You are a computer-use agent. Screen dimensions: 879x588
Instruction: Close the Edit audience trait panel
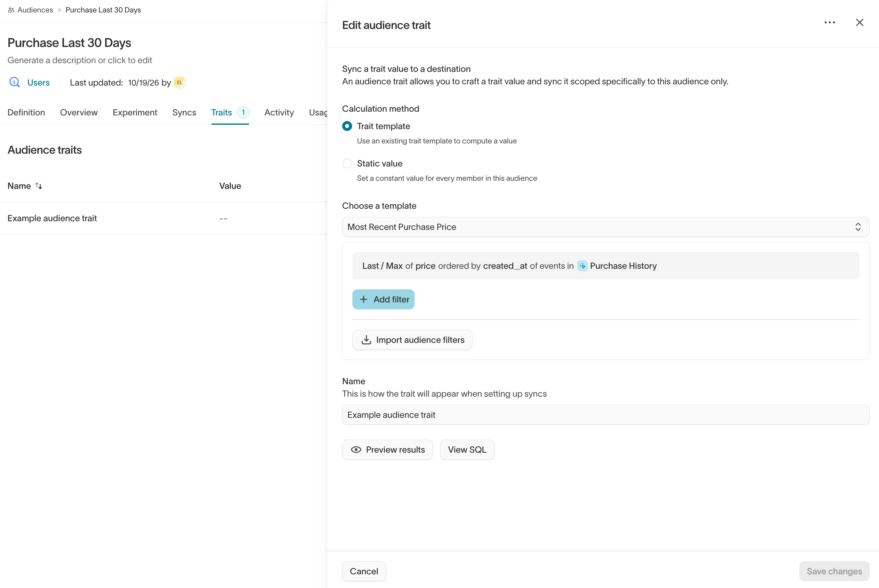pyautogui.click(x=859, y=22)
